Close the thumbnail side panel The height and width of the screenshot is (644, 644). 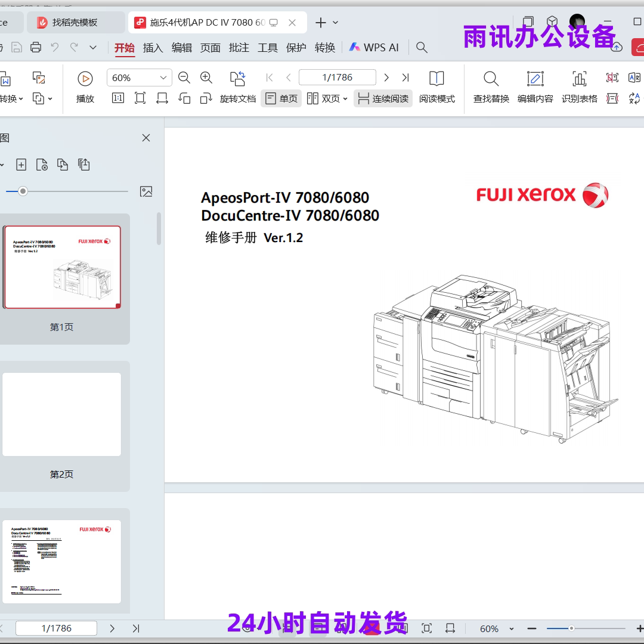(146, 138)
